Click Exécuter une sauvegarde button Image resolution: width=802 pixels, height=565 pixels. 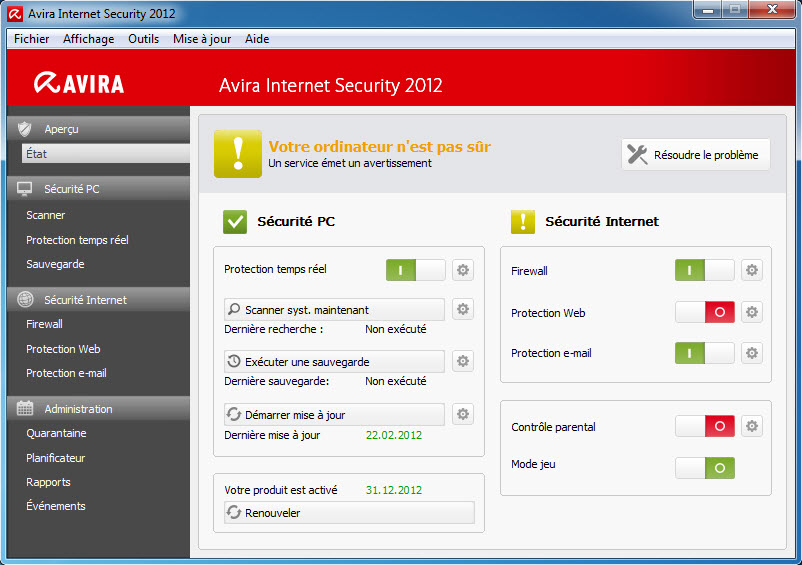[334, 361]
